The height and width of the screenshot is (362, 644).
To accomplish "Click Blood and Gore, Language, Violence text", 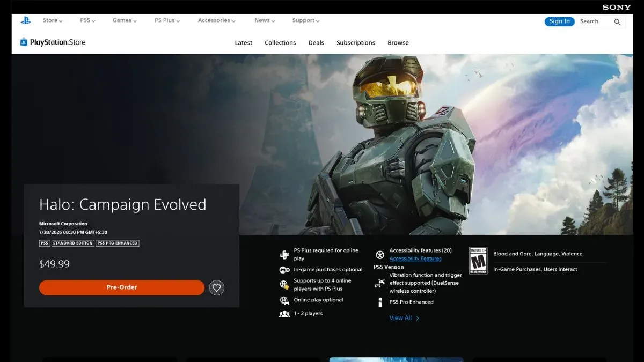I will click(538, 254).
